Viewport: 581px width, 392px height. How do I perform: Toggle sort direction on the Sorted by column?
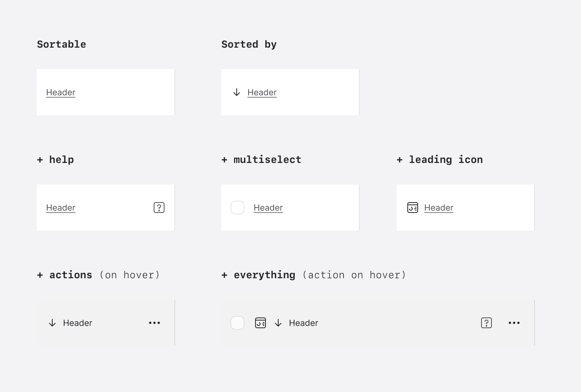pyautogui.click(x=237, y=92)
